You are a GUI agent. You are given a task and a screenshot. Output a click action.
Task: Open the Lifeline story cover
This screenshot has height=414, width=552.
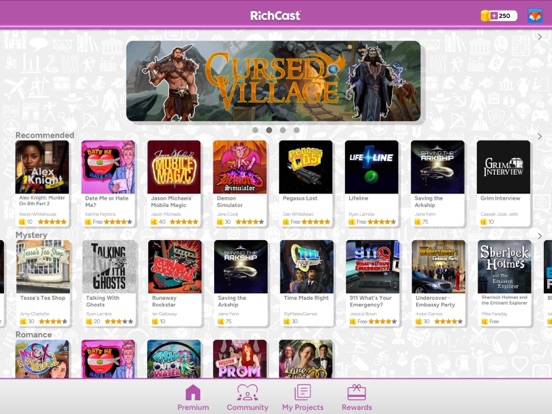[371, 167]
